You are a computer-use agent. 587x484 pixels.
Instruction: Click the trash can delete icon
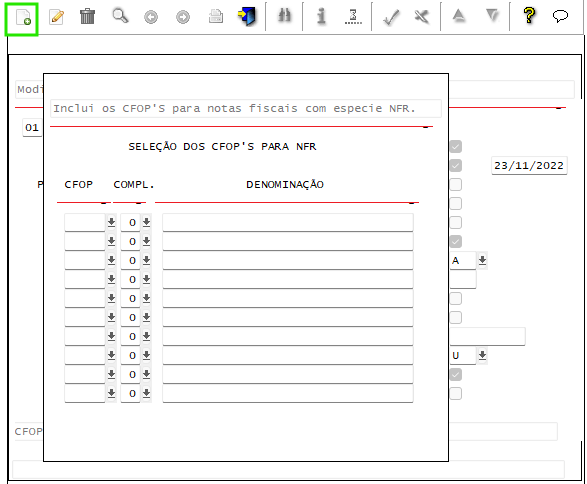pos(87,16)
